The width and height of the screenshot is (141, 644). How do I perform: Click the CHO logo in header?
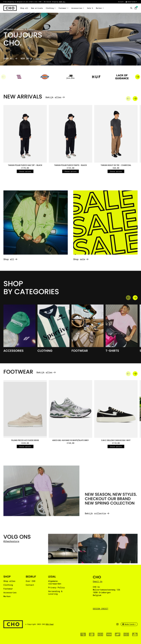click(x=10, y=8)
